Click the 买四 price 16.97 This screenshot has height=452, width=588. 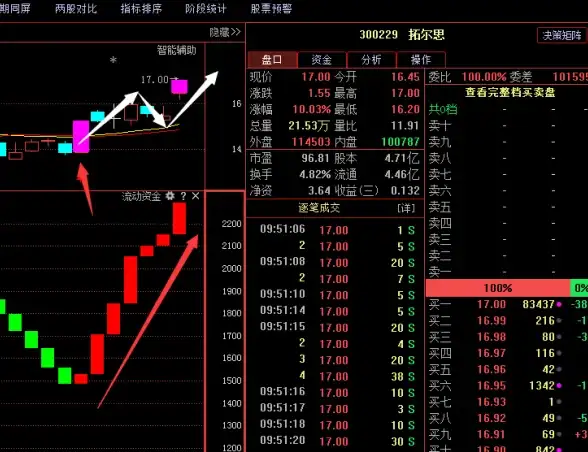tap(491, 353)
